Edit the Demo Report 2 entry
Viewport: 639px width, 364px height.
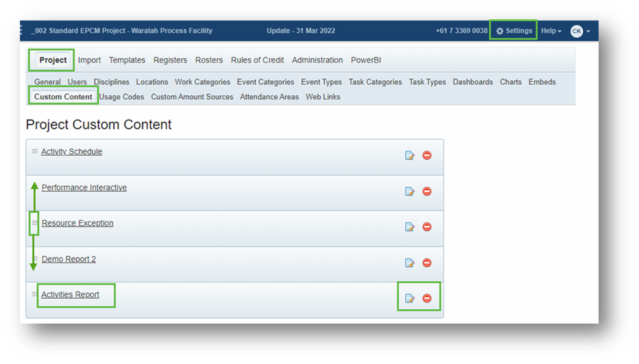(410, 263)
